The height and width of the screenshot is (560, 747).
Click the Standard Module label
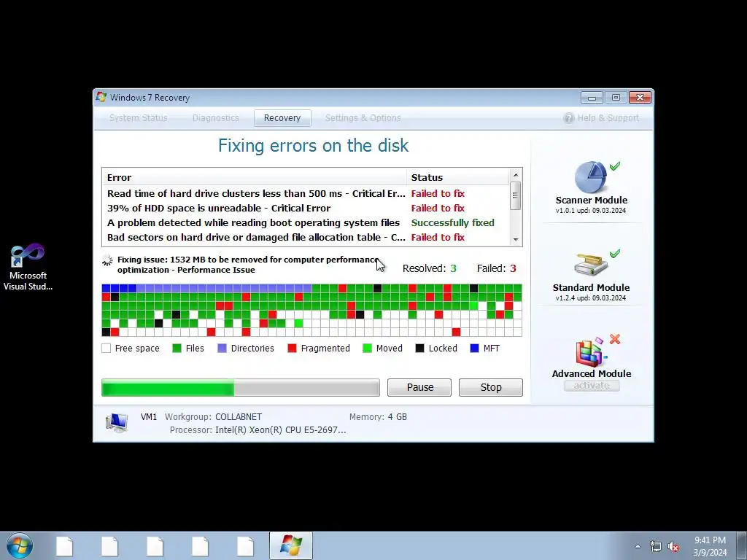[x=591, y=287]
